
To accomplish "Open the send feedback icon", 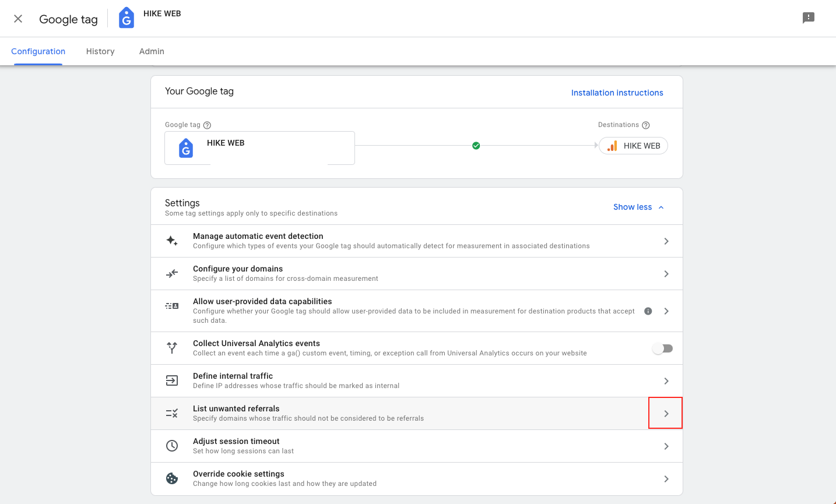I will pyautogui.click(x=809, y=18).
